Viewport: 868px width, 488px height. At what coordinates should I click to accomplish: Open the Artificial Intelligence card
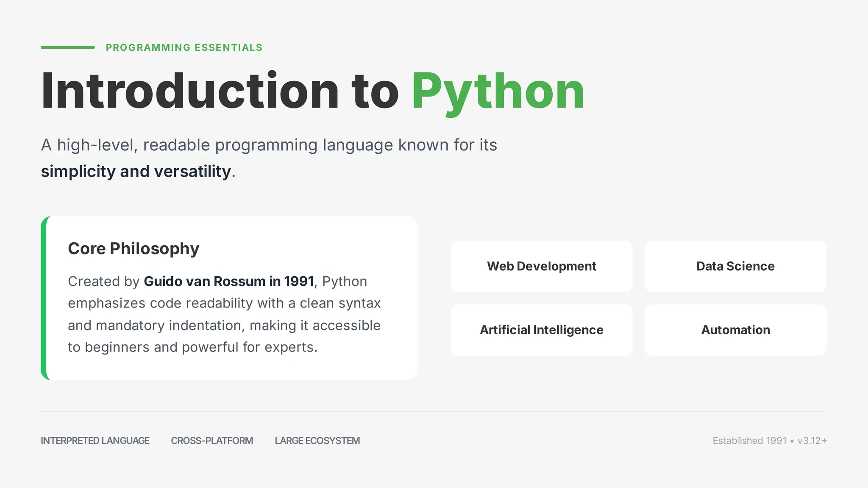pos(541,330)
